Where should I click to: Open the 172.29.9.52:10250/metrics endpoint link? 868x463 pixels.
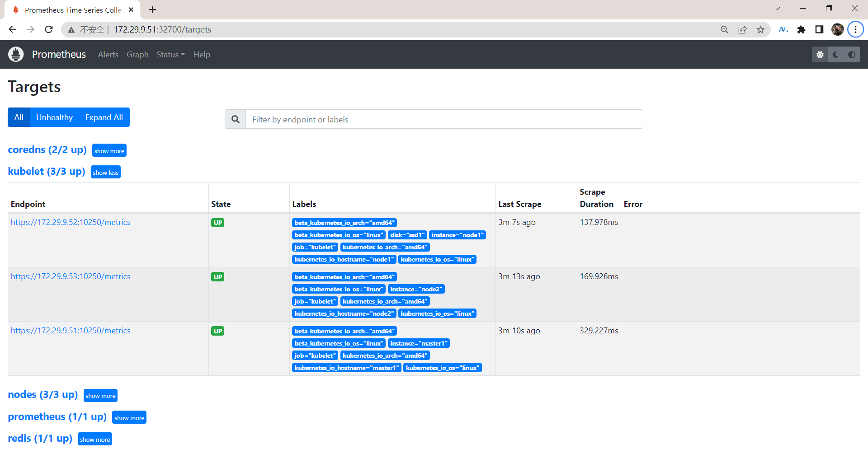point(71,222)
